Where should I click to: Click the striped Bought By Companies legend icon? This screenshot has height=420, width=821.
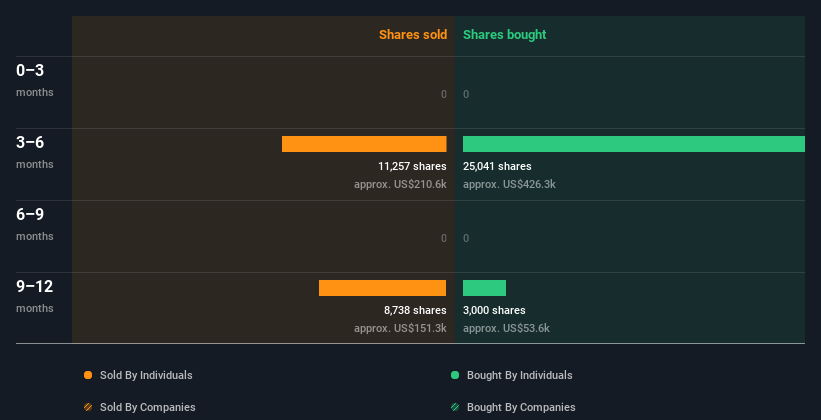tap(455, 407)
